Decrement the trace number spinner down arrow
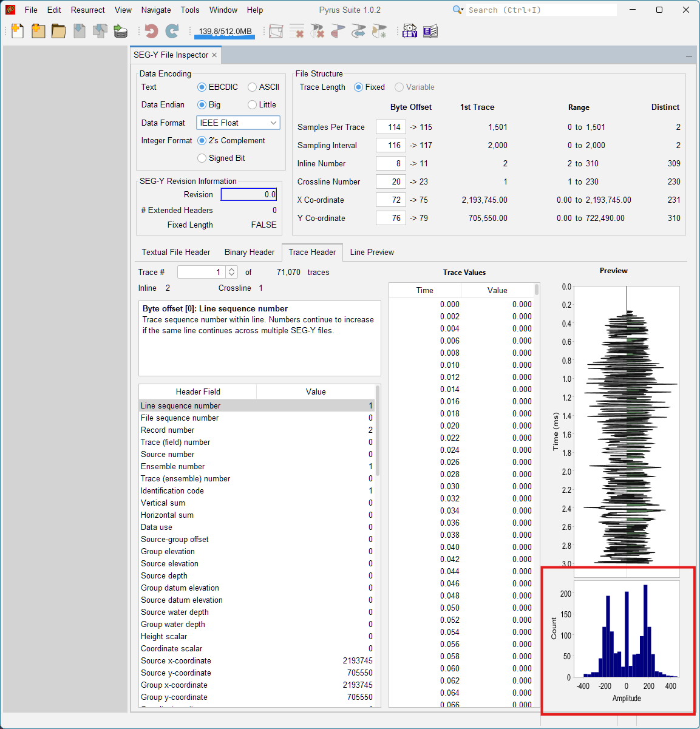 (x=231, y=275)
